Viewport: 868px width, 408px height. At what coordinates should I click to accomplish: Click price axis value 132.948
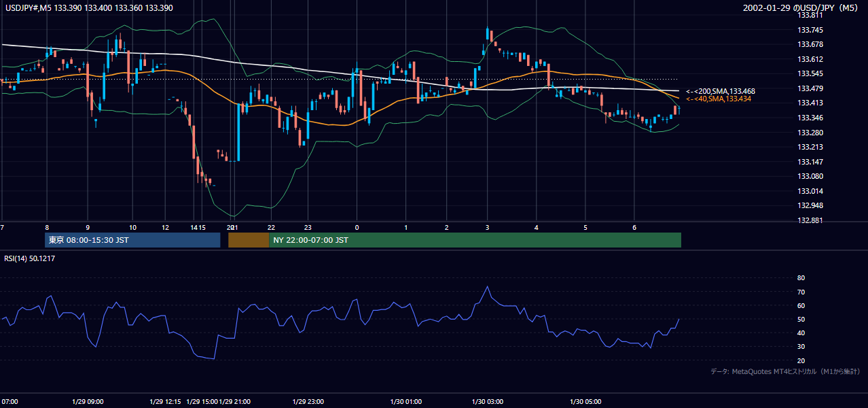click(810, 205)
